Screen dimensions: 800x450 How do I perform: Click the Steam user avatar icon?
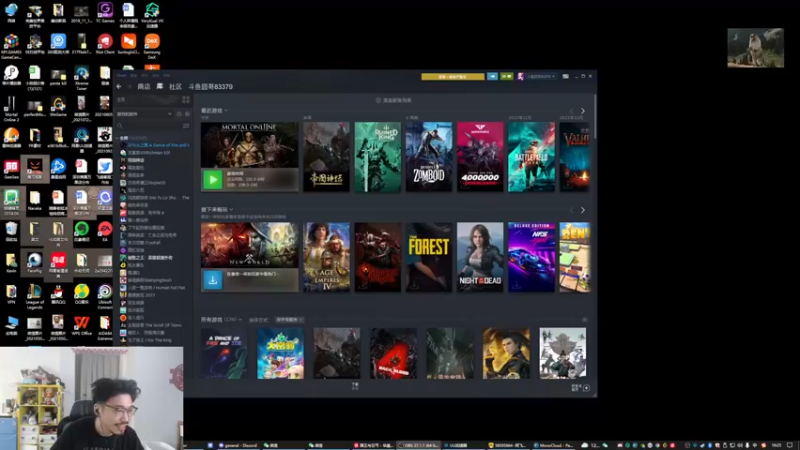[520, 77]
